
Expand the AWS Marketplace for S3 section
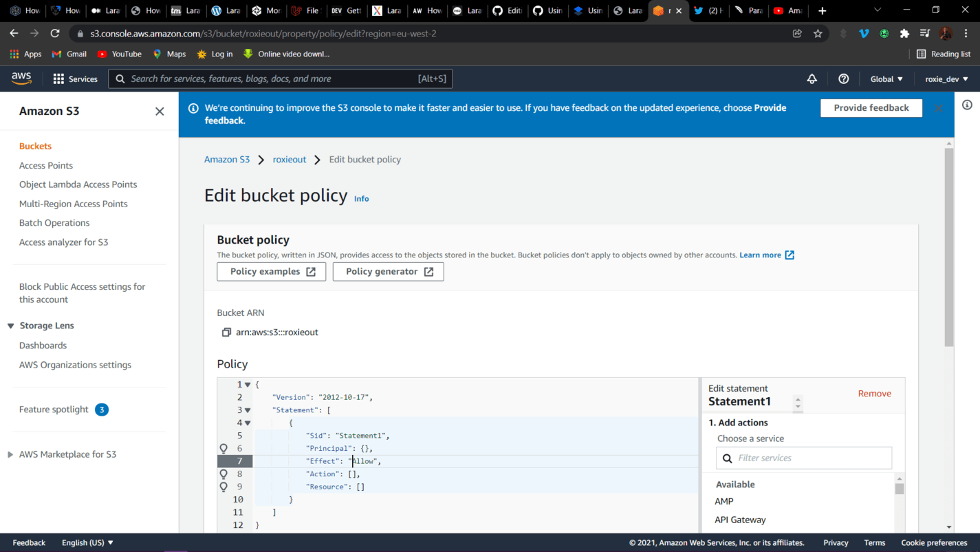[x=10, y=454]
